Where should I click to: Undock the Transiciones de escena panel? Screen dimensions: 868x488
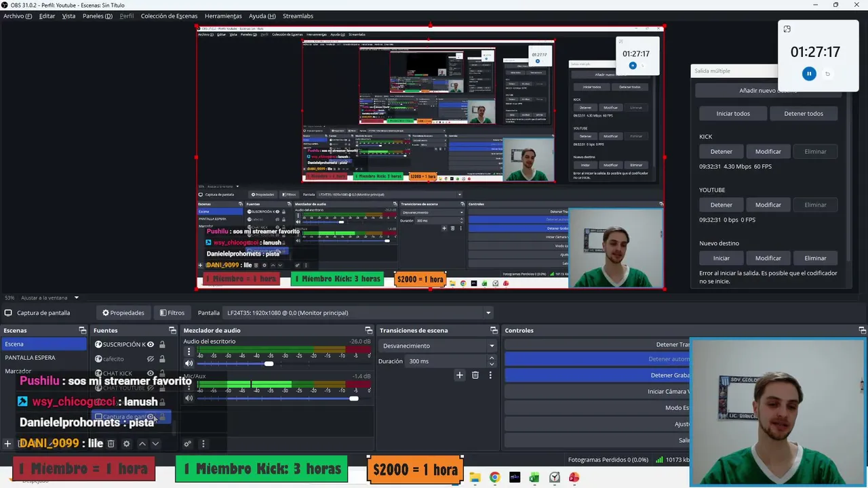pyautogui.click(x=494, y=330)
